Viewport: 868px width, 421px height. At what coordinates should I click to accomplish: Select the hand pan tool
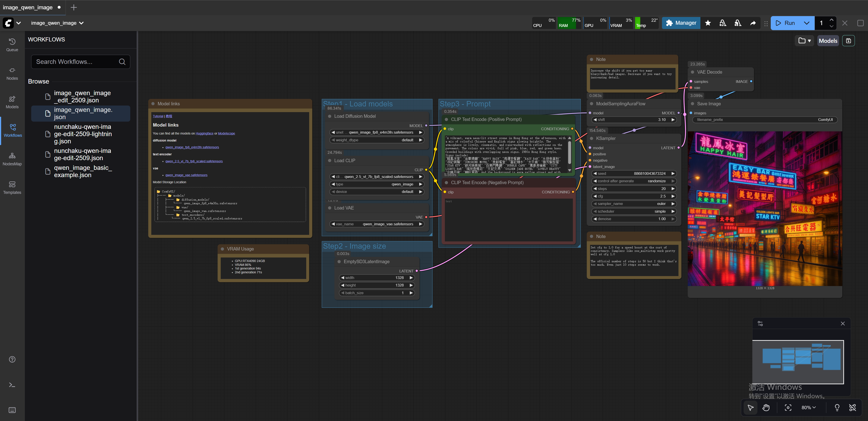pyautogui.click(x=766, y=407)
